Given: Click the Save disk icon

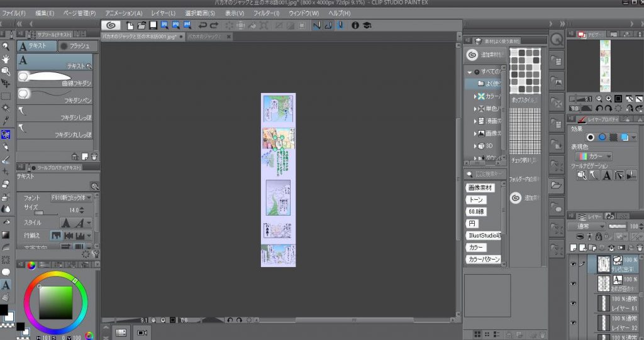Looking at the screenshot, I should [x=153, y=26].
